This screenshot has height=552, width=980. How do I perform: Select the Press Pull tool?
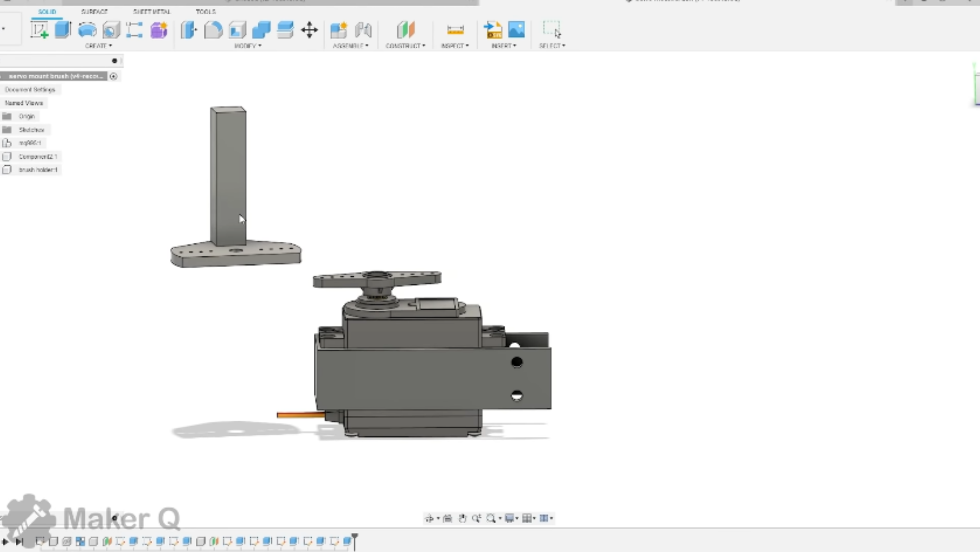pyautogui.click(x=189, y=30)
